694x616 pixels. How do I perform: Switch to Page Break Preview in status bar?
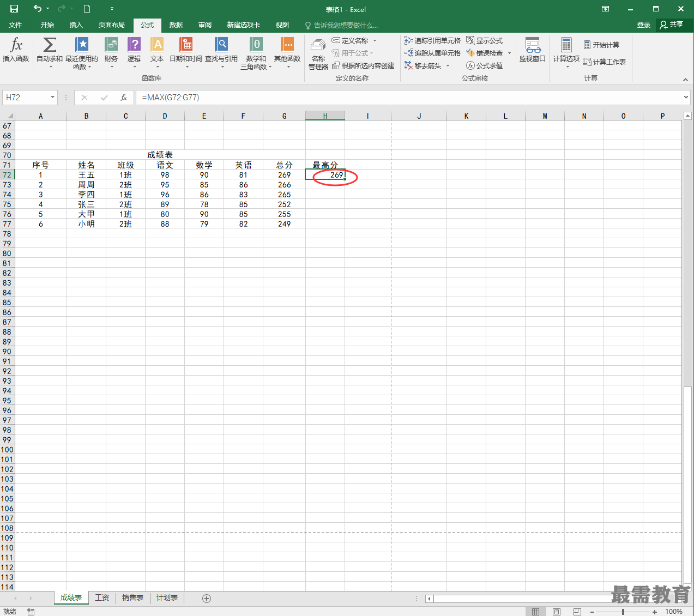point(577,612)
